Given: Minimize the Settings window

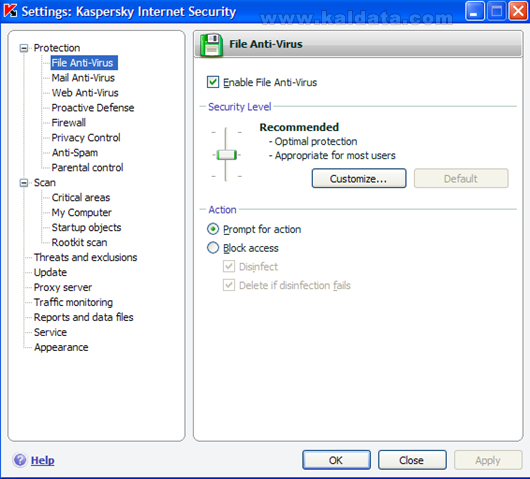Looking at the screenshot, I should pyautogui.click(x=475, y=11).
